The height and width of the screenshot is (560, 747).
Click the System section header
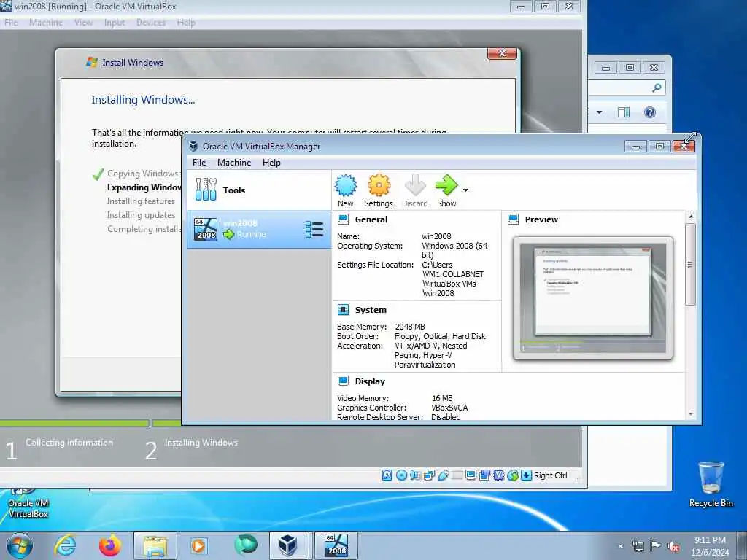coord(371,310)
